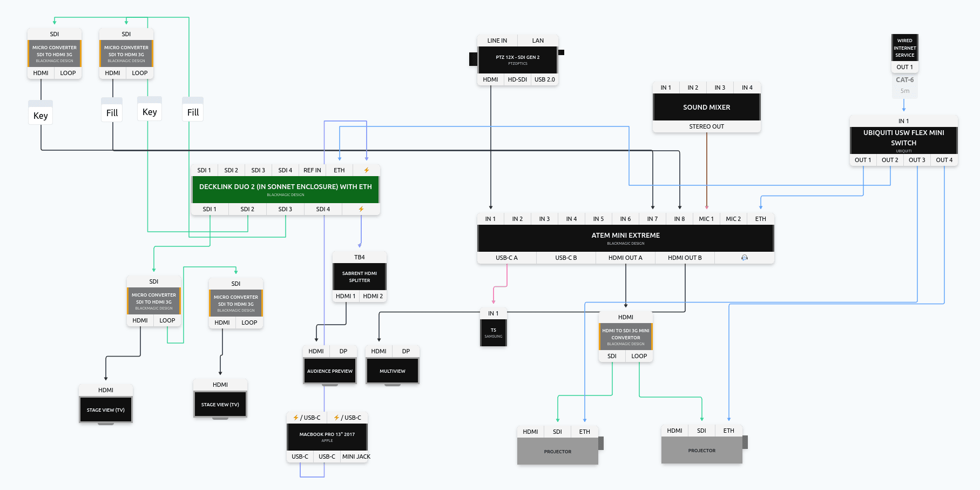This screenshot has height=490, width=980.
Task: Click the USB-C A port on ATEM
Action: point(507,258)
